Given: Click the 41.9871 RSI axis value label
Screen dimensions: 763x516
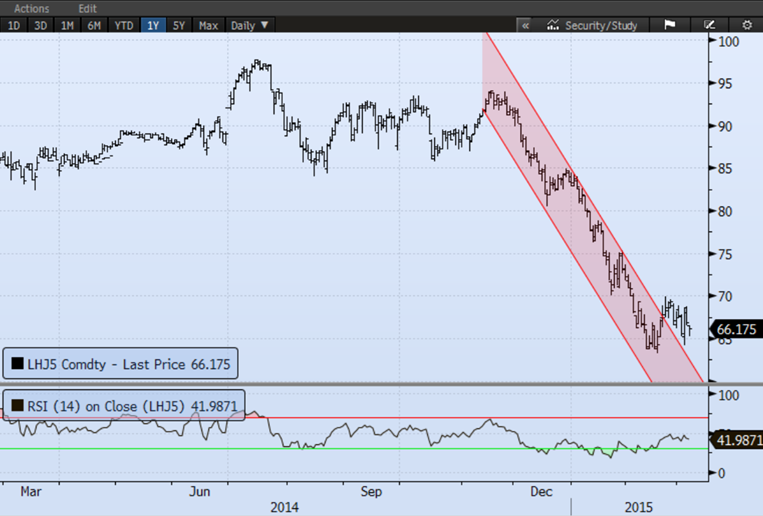Looking at the screenshot, I should pyautogui.click(x=737, y=439).
